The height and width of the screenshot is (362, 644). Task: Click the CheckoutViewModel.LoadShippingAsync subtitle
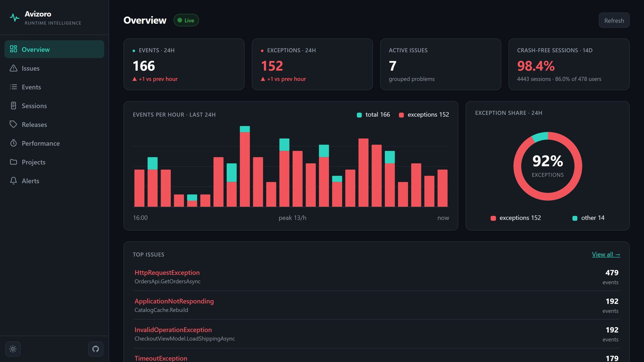[x=185, y=339]
